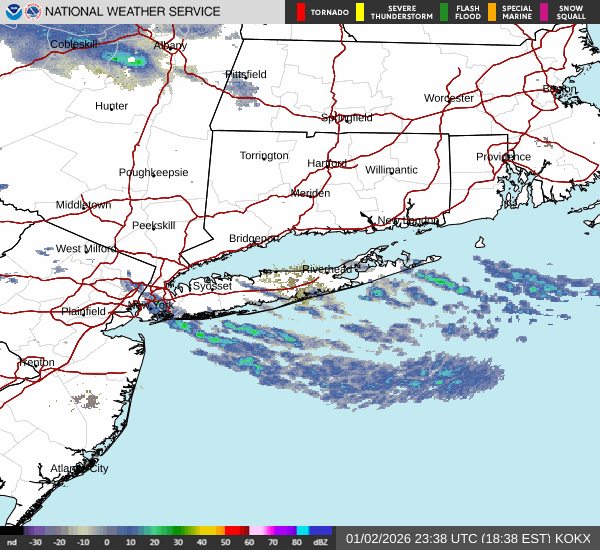This screenshot has height=550, width=600.
Task: Click the orange Special Marine legend swatch
Action: point(493,12)
